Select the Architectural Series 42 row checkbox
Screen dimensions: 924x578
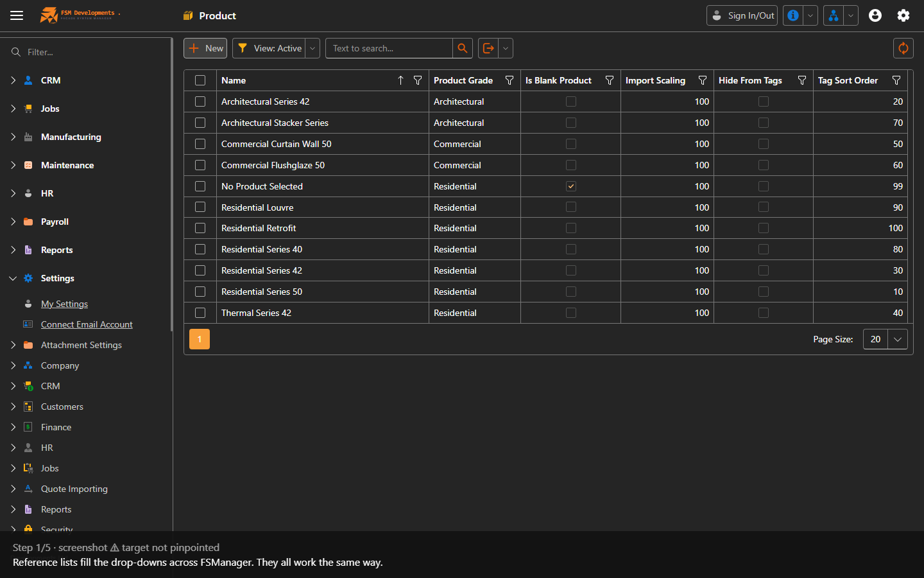point(200,101)
